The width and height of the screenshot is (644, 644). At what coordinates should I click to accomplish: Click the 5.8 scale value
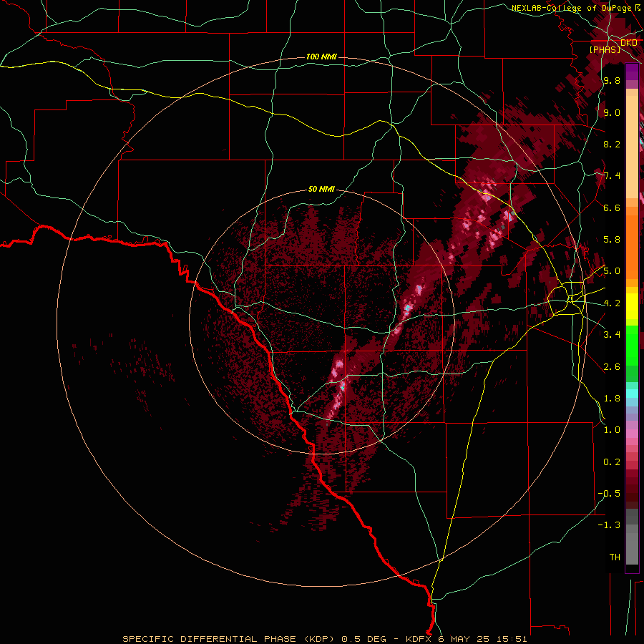tap(612, 240)
